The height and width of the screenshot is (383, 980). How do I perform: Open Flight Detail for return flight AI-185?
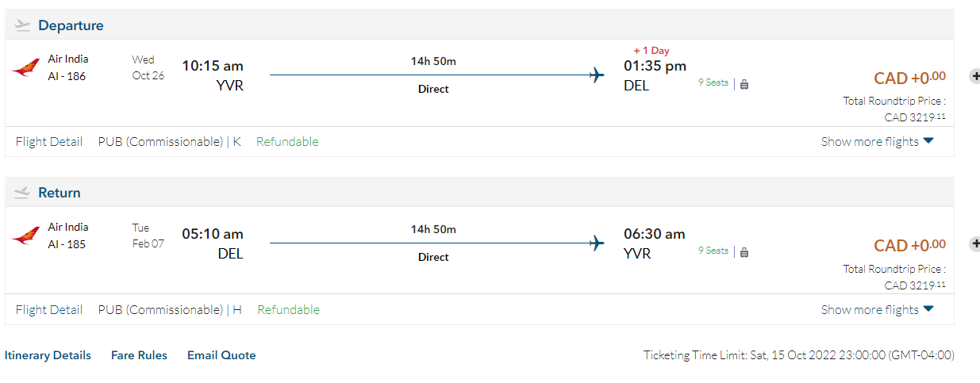pyautogui.click(x=49, y=310)
